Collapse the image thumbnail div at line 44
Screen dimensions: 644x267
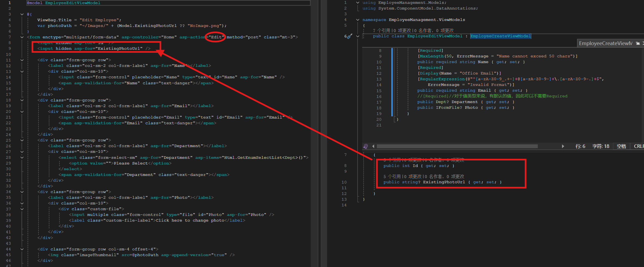point(22,249)
